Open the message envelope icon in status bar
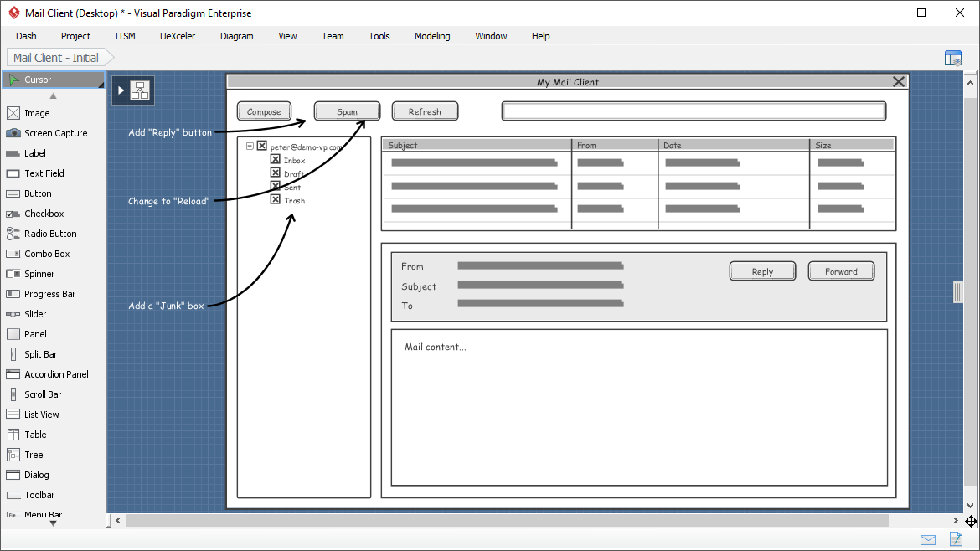This screenshot has width=980, height=551. point(928,540)
